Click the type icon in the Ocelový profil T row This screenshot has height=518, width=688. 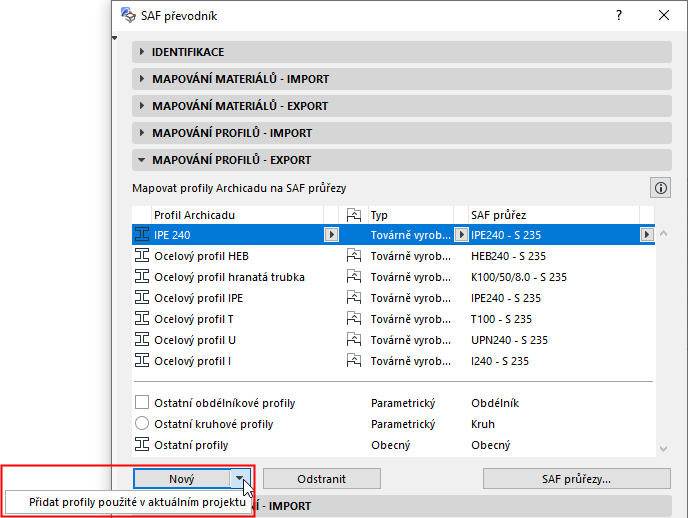(x=354, y=319)
